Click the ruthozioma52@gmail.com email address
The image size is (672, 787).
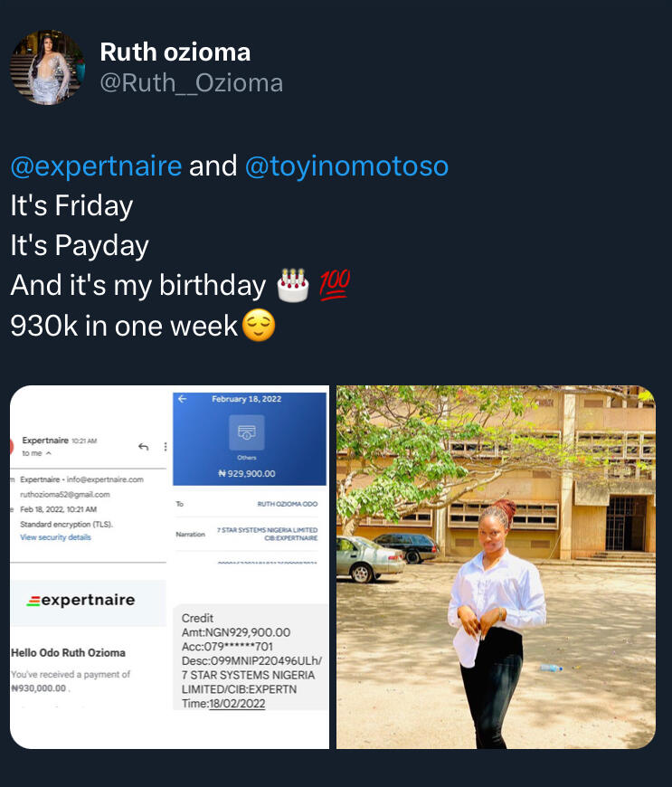click(65, 495)
